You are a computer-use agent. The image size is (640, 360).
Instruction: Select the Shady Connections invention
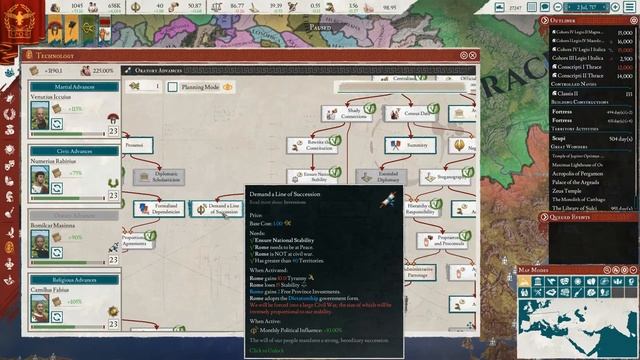coord(347,113)
